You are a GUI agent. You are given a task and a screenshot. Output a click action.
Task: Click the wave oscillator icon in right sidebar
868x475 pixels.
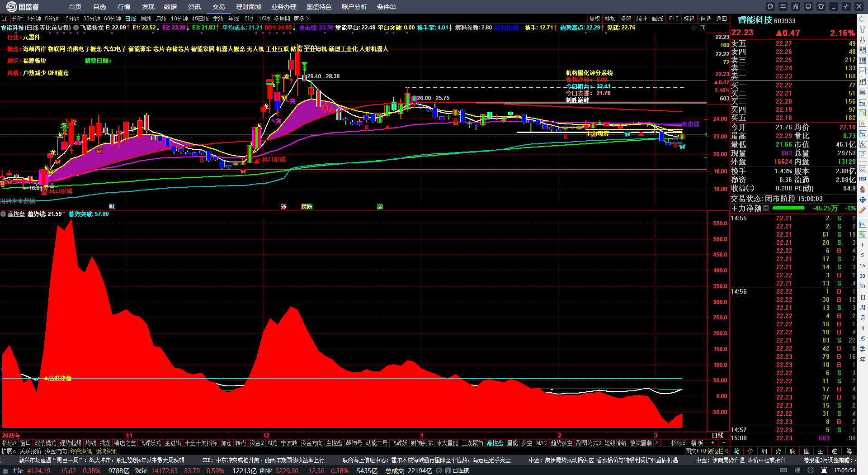863,168
